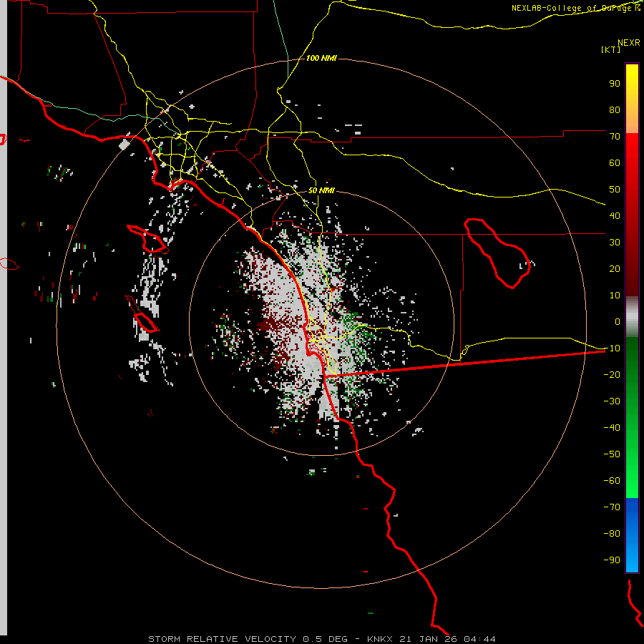Click the "04:44" timestamp in caption

[x=479, y=639]
